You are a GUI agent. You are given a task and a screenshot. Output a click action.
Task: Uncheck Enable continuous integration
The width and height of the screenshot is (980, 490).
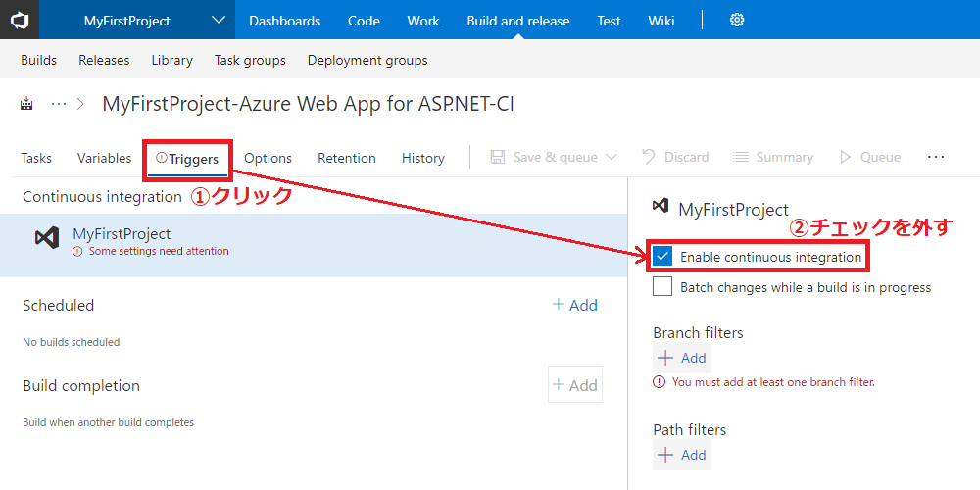(662, 256)
